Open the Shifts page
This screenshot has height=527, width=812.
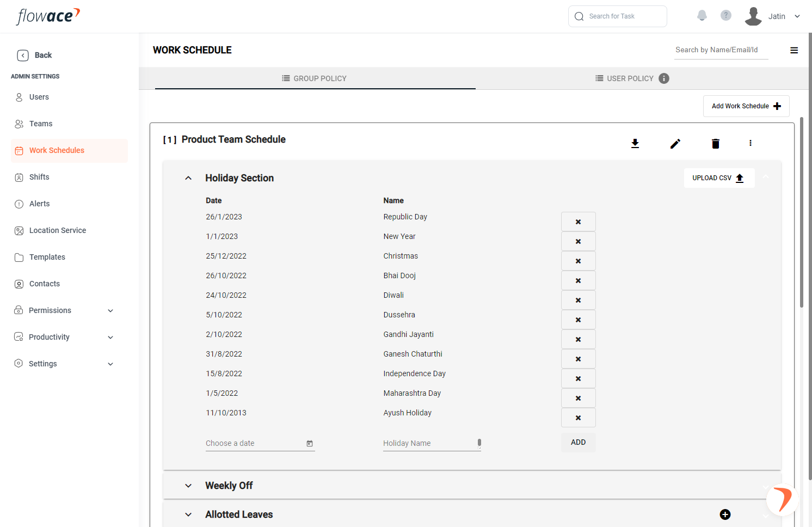click(69, 177)
